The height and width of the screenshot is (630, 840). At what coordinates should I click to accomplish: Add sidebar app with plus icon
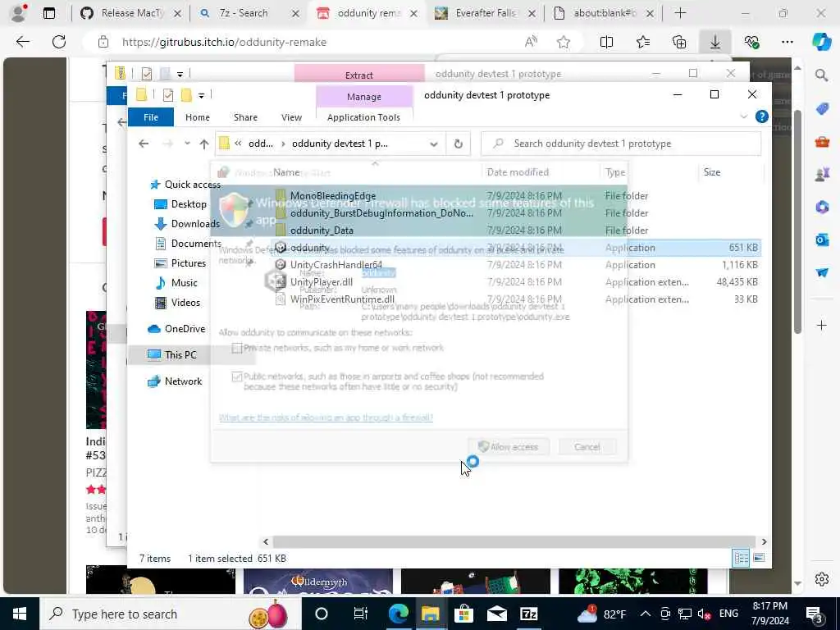click(x=822, y=325)
